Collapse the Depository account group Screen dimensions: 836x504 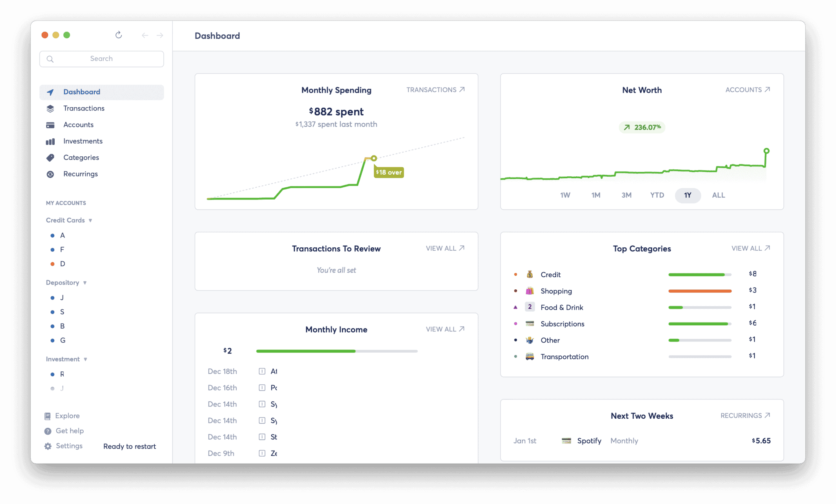coord(85,283)
